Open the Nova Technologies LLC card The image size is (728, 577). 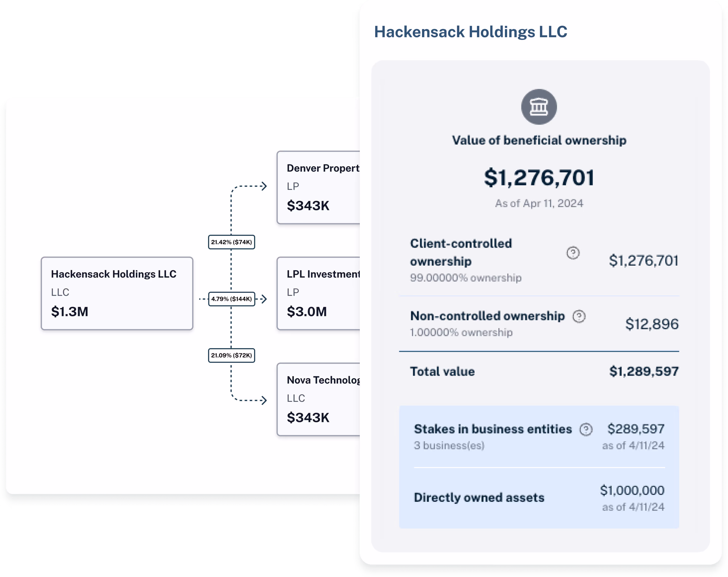318,399
